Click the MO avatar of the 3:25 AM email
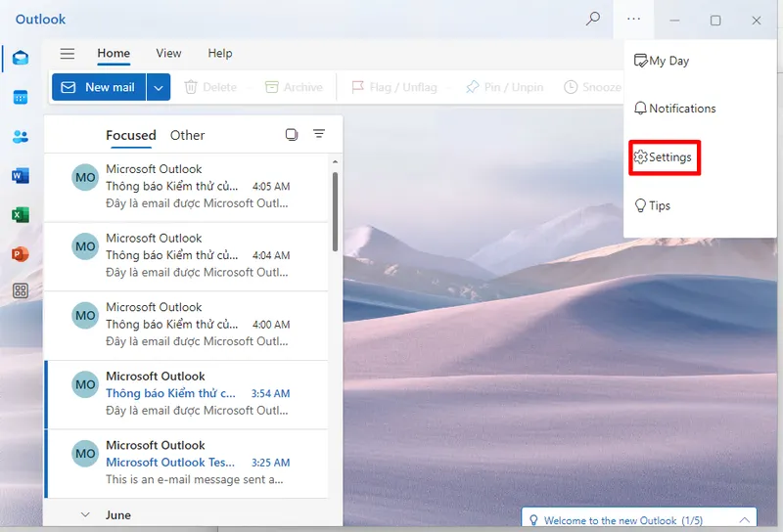Image resolution: width=783 pixels, height=532 pixels. (85, 454)
